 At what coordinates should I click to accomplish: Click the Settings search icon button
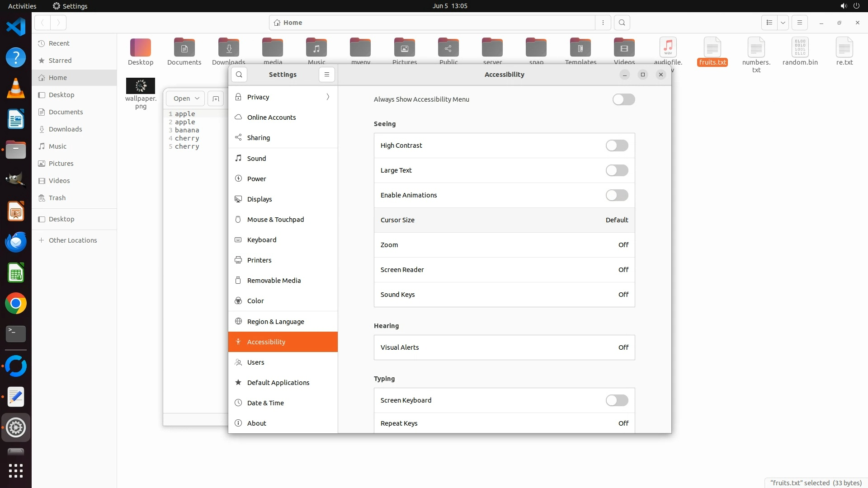click(x=239, y=75)
